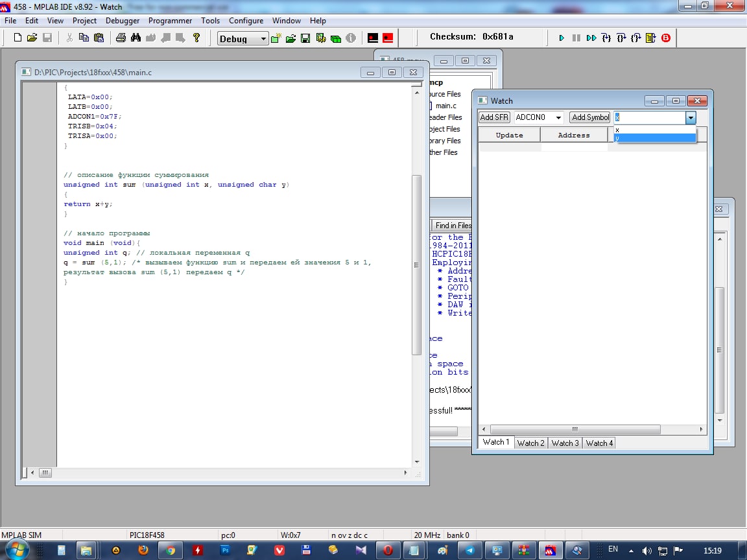Copy using the toolbar copy icon
This screenshot has height=560, width=747.
coord(84,38)
